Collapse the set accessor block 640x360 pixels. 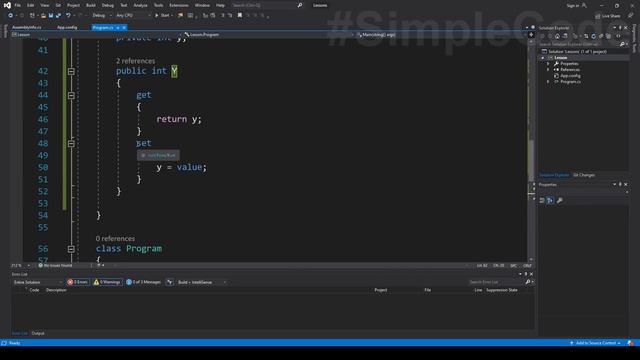(71, 144)
